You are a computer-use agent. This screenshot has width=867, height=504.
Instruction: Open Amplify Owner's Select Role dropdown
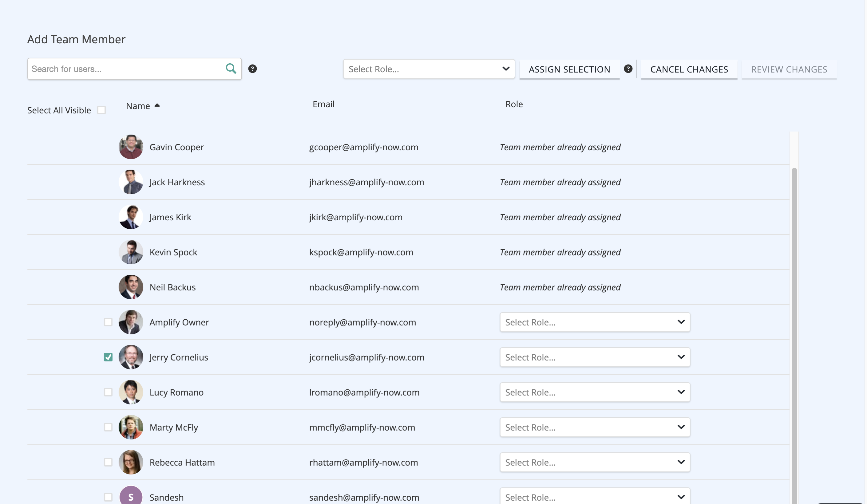[x=595, y=322]
